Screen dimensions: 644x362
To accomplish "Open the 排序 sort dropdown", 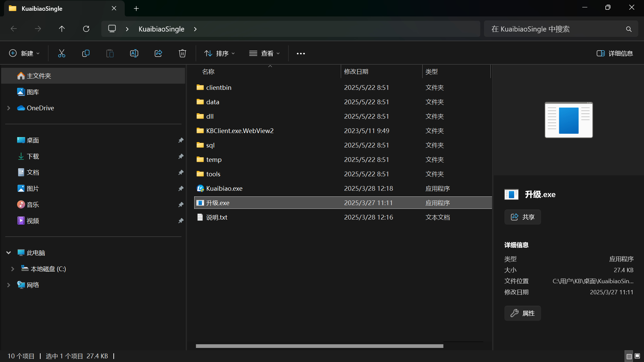I will [x=219, y=53].
